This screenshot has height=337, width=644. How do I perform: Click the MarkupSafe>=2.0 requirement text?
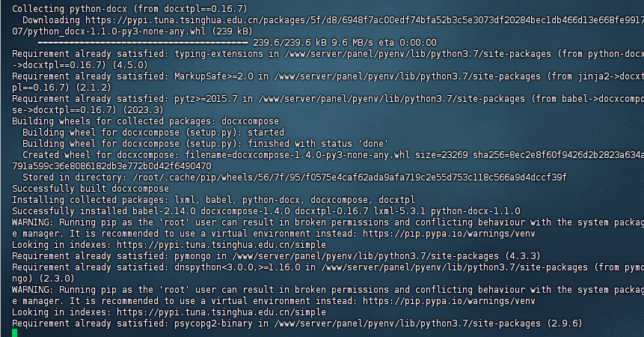click(x=214, y=76)
